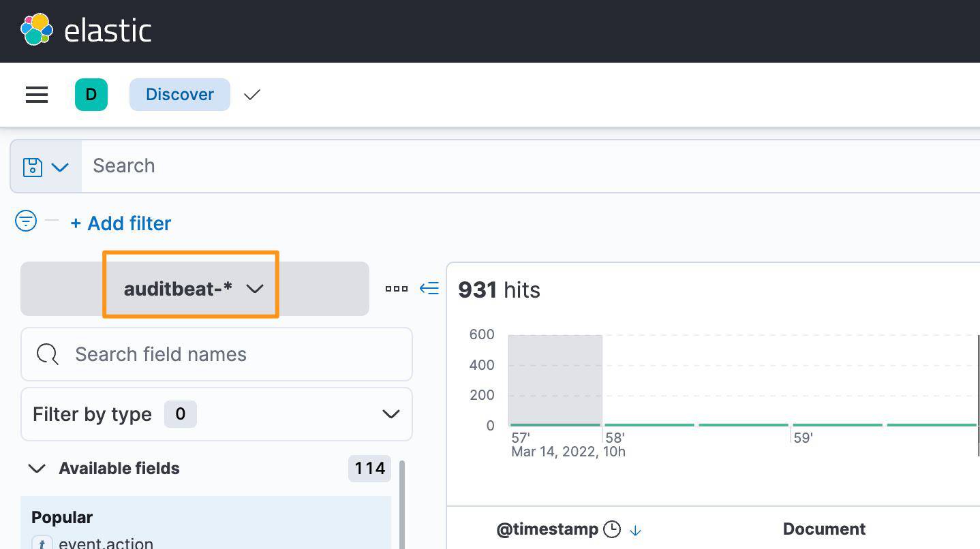Screen dimensions: 980x549
Task: Click the checkmark next to Discover
Action: click(x=252, y=95)
